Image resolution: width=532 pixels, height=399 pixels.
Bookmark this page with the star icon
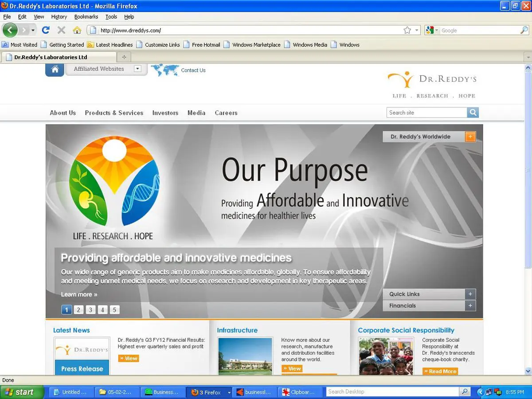[x=407, y=30]
